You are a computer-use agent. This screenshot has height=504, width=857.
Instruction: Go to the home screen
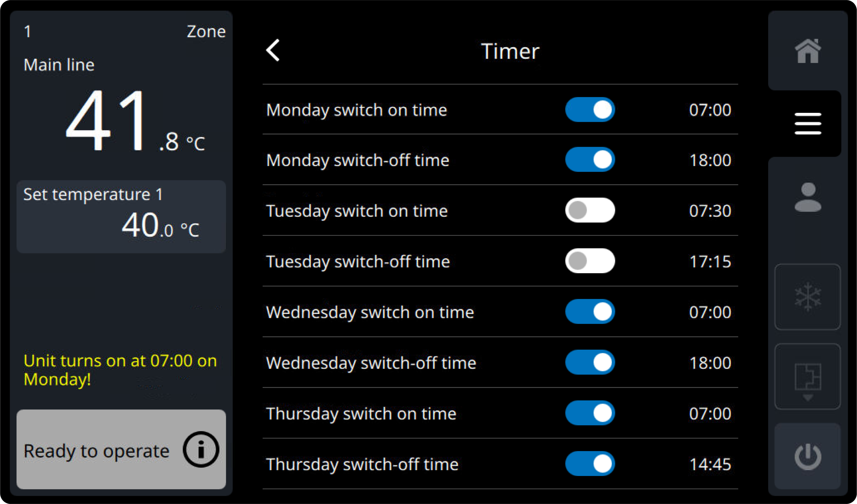click(808, 51)
